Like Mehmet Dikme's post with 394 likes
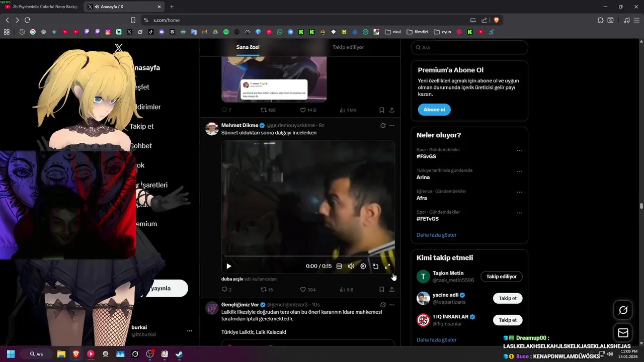Screen dimensions: 644x362 [x=308, y=290]
